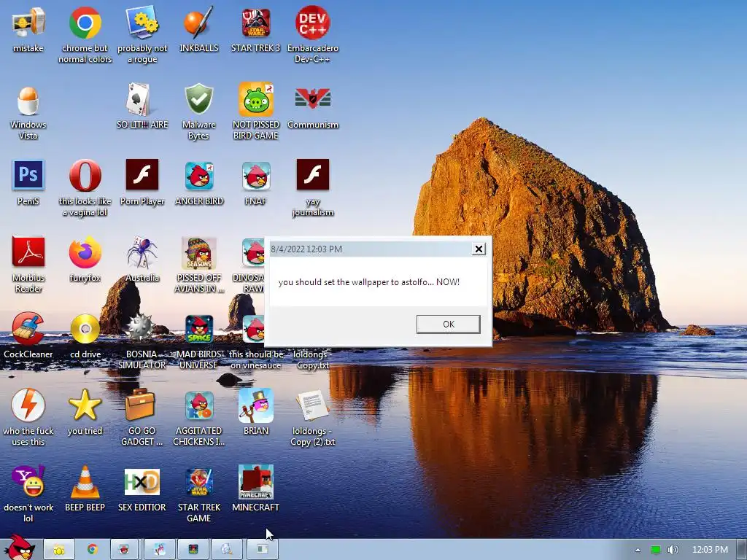Screen dimensions: 747x560
Task: Click OK in the wallpaper message dialog
Action: pyautogui.click(x=448, y=324)
